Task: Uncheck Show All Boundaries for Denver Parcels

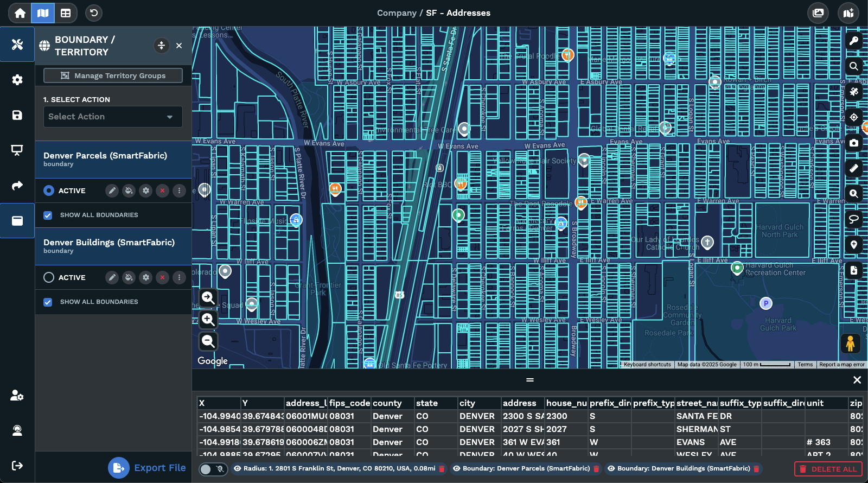Action: click(48, 215)
